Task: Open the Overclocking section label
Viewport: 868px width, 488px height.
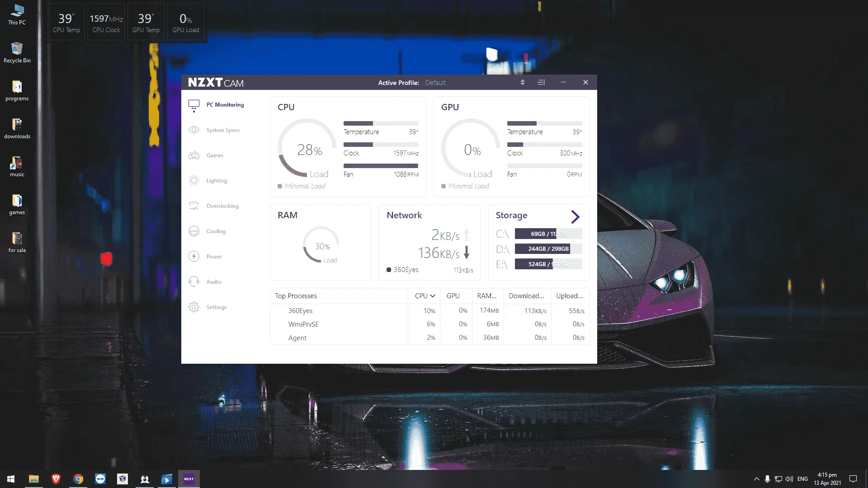Action: coord(222,206)
